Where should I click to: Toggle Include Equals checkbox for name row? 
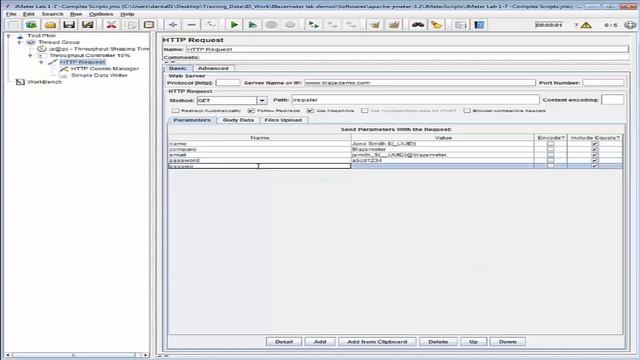click(x=595, y=144)
